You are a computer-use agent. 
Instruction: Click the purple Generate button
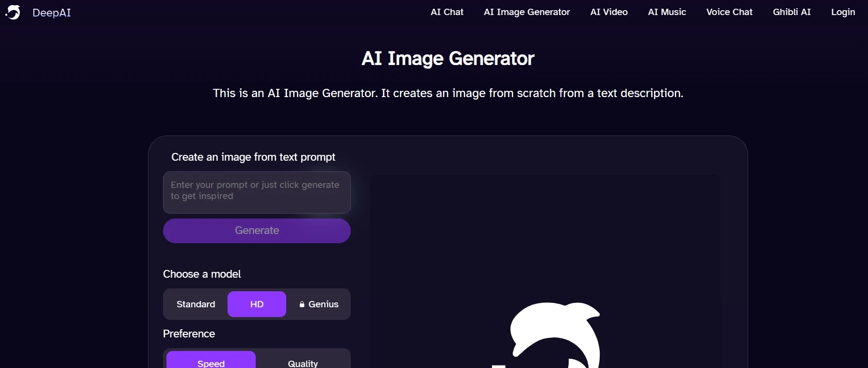pos(257,231)
